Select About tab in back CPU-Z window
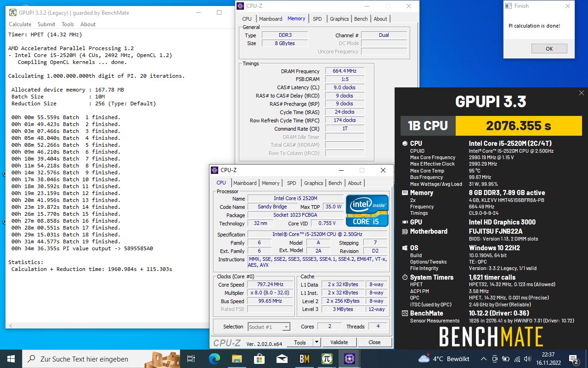Screen dimensions: 588x368 pyautogui.click(x=380, y=19)
